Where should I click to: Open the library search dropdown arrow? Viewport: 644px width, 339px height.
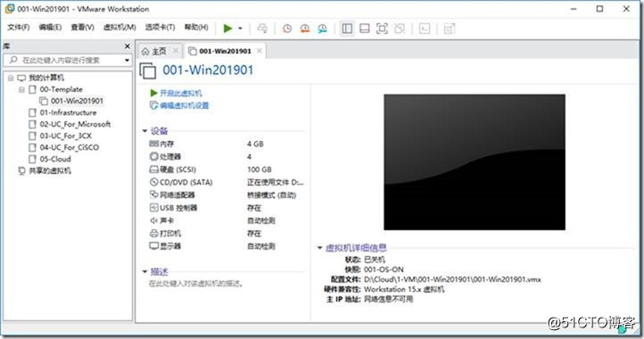[127, 61]
